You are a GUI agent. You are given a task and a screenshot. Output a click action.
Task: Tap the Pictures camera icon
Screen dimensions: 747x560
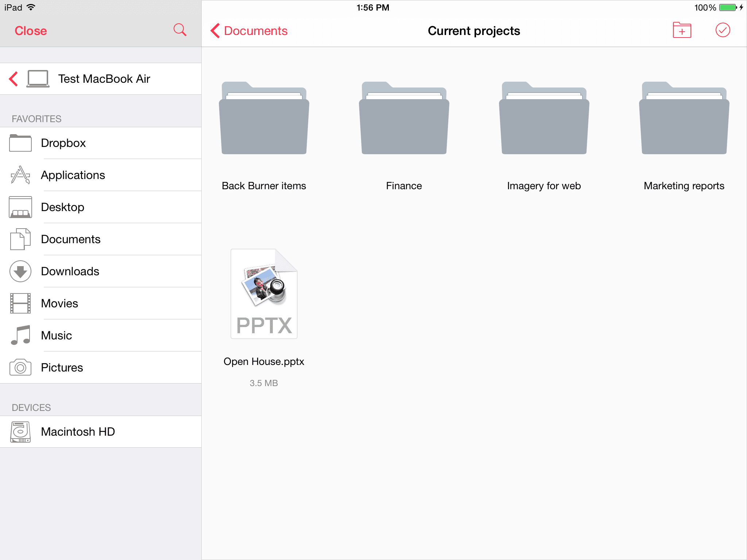coord(20,367)
